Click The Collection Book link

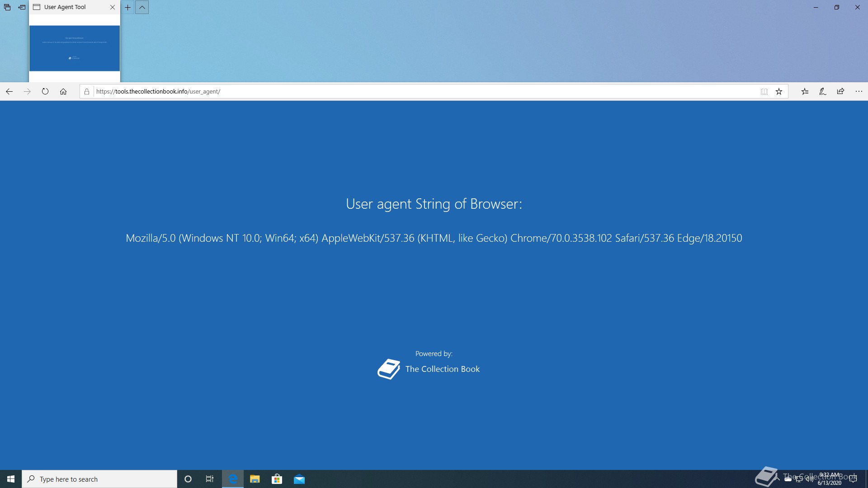click(442, 369)
